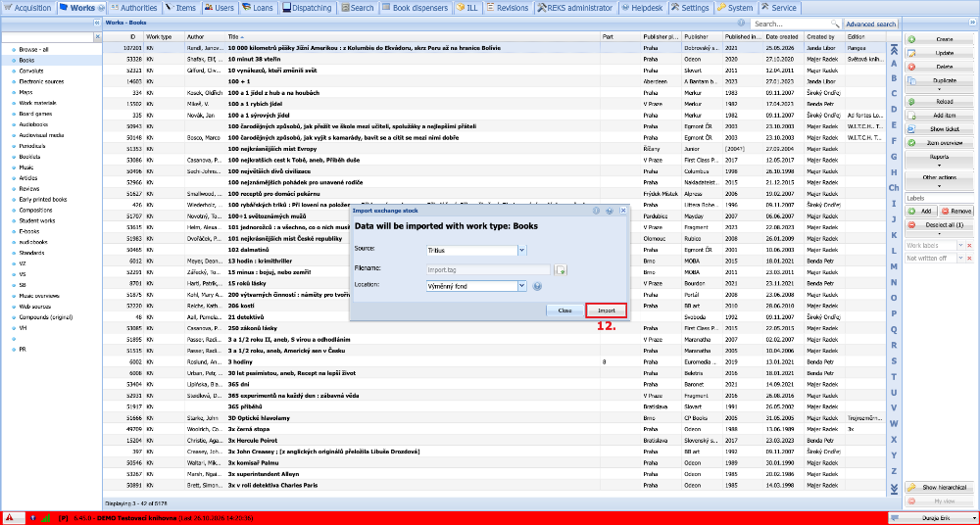Click the file browse icon beside Filename
This screenshot has height=525, width=980.
[x=562, y=269]
